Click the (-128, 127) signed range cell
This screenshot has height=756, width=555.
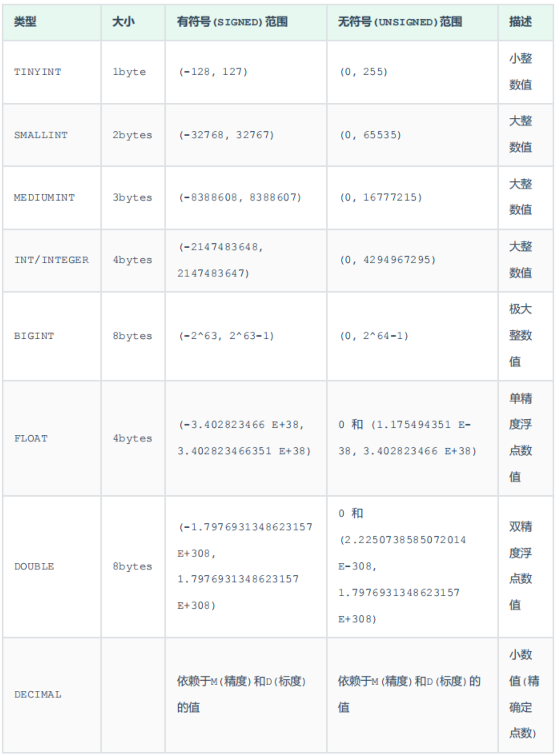213,72
